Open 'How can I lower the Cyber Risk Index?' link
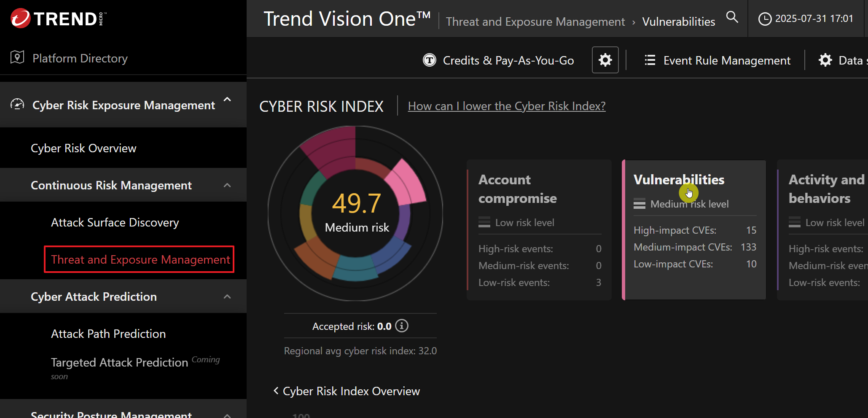The width and height of the screenshot is (868, 418). tap(506, 106)
